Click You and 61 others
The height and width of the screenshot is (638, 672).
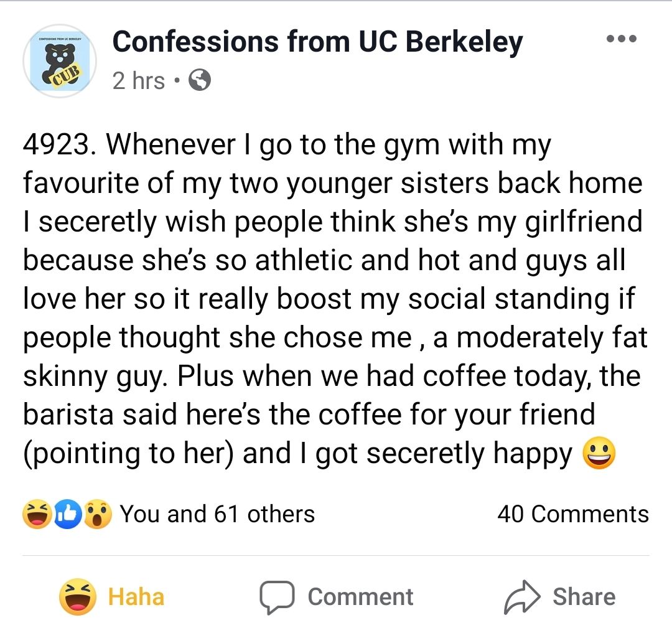click(x=218, y=514)
